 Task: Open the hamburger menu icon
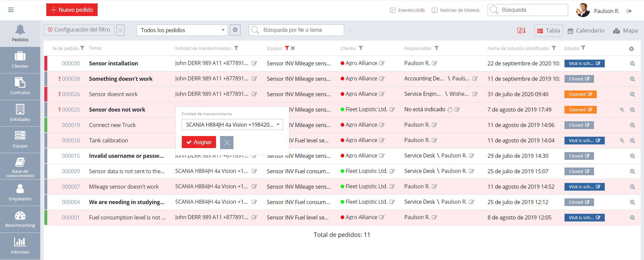[x=11, y=10]
